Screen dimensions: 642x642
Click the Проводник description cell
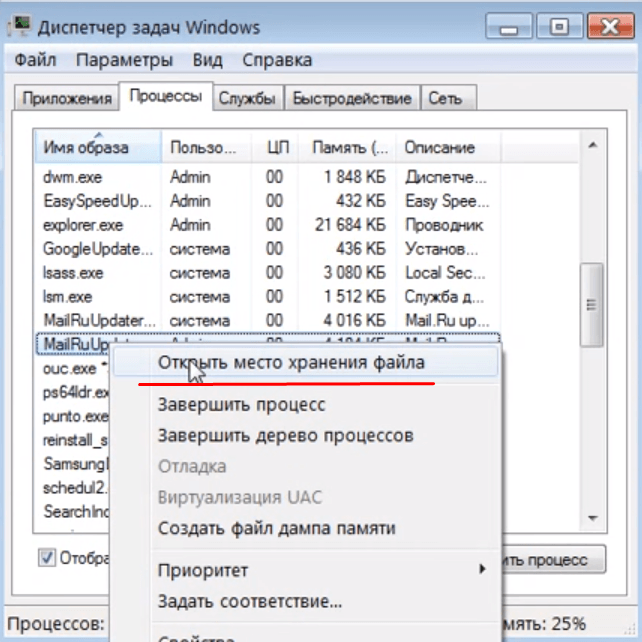click(444, 225)
